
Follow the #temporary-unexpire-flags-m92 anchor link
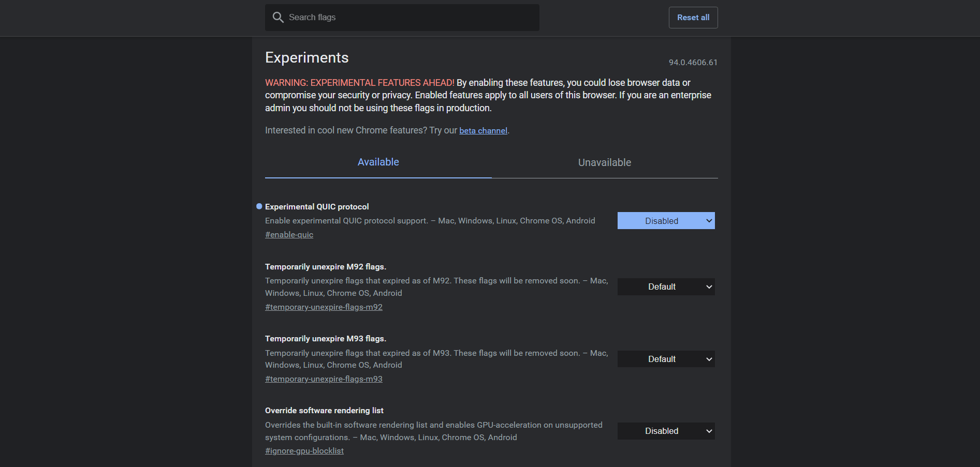[x=324, y=307]
